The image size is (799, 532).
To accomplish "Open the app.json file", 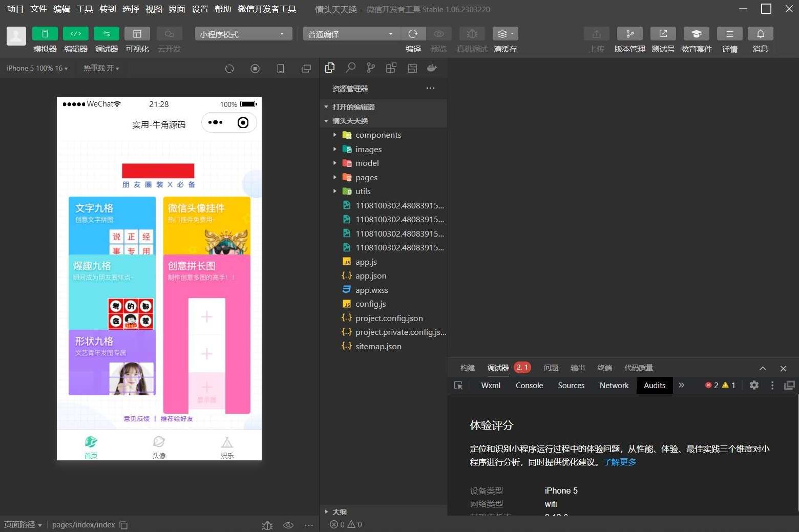I will pos(371,275).
